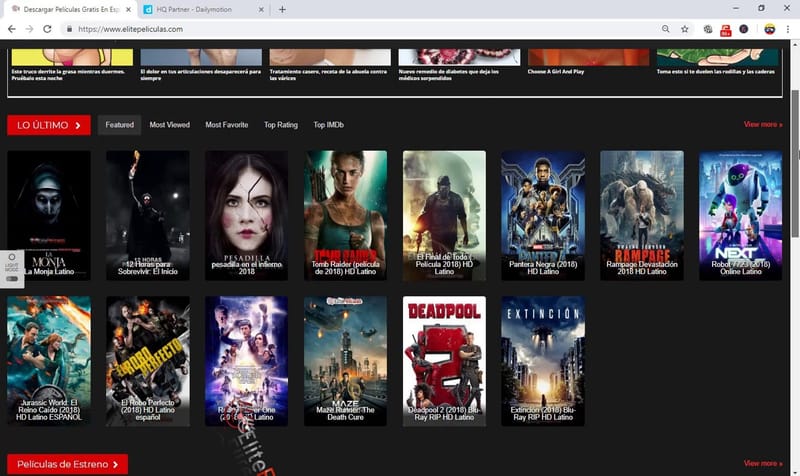Select the Most Viewed tab

pos(169,125)
